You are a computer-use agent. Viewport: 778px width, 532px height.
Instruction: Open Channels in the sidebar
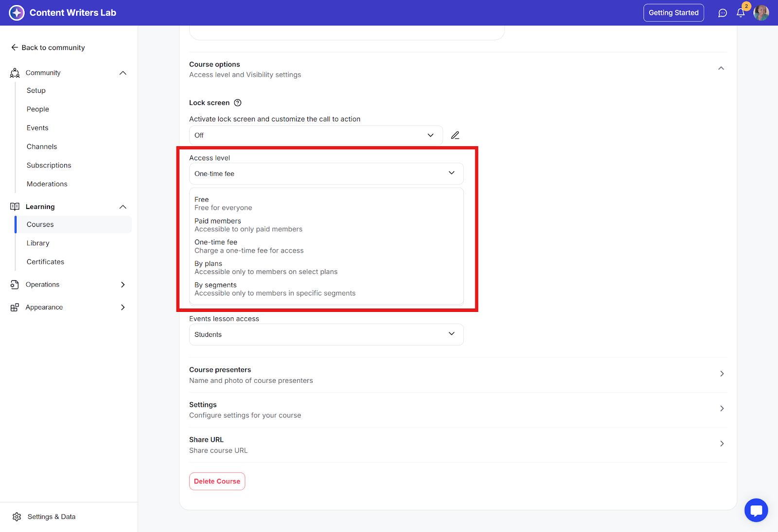[42, 147]
